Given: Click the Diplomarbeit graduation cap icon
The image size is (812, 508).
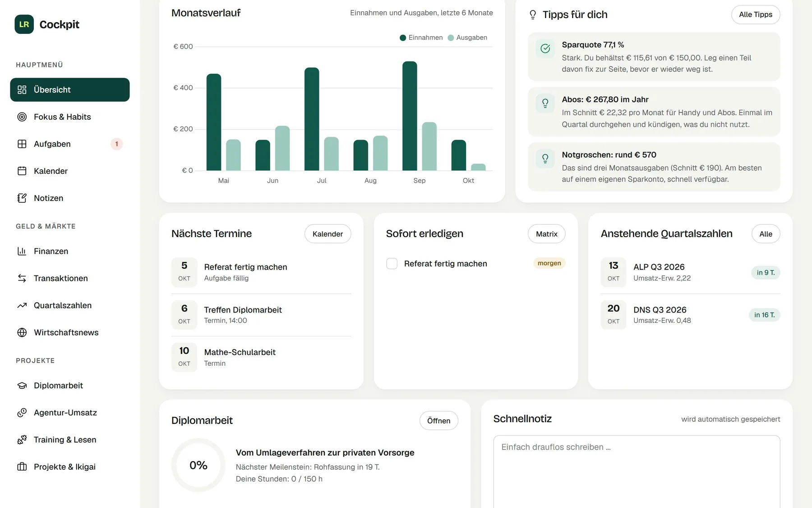Looking at the screenshot, I should (22, 386).
